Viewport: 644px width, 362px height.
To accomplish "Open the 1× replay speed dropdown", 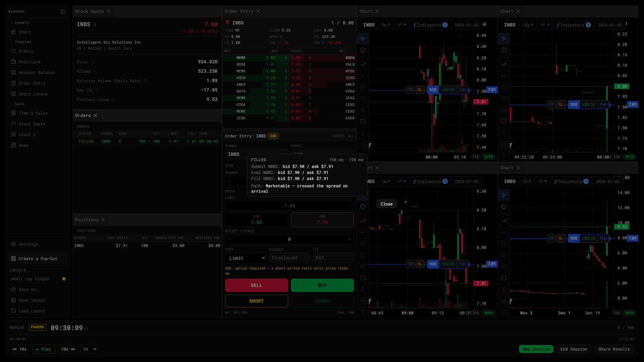I will 89,349.
